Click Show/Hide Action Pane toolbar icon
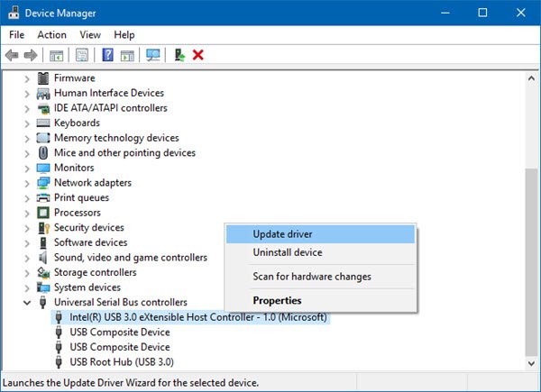 [127, 55]
